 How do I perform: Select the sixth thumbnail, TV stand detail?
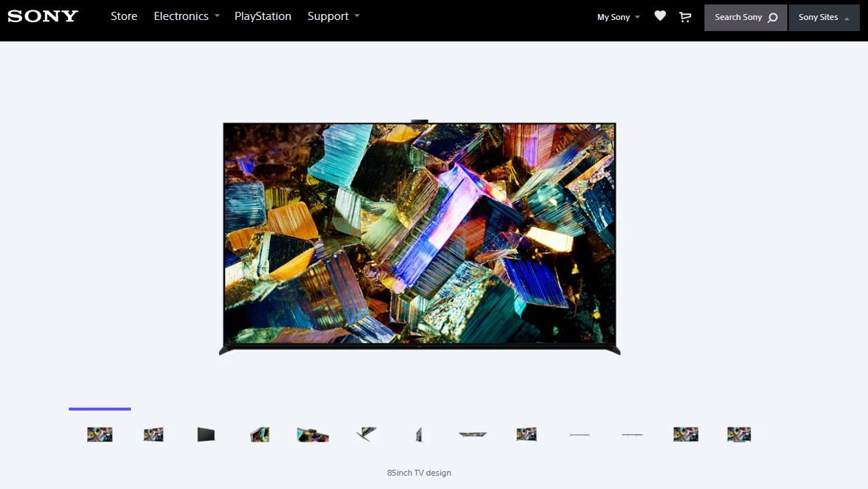(366, 434)
